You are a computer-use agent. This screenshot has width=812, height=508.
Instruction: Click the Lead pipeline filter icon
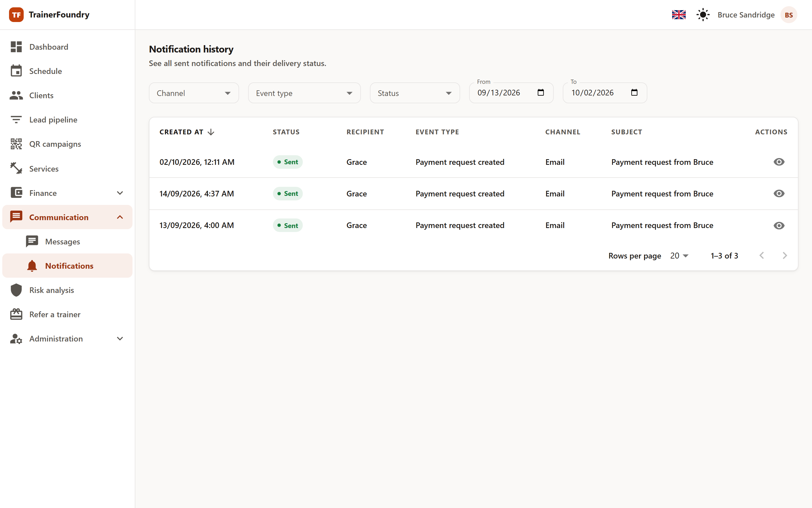[16, 120]
